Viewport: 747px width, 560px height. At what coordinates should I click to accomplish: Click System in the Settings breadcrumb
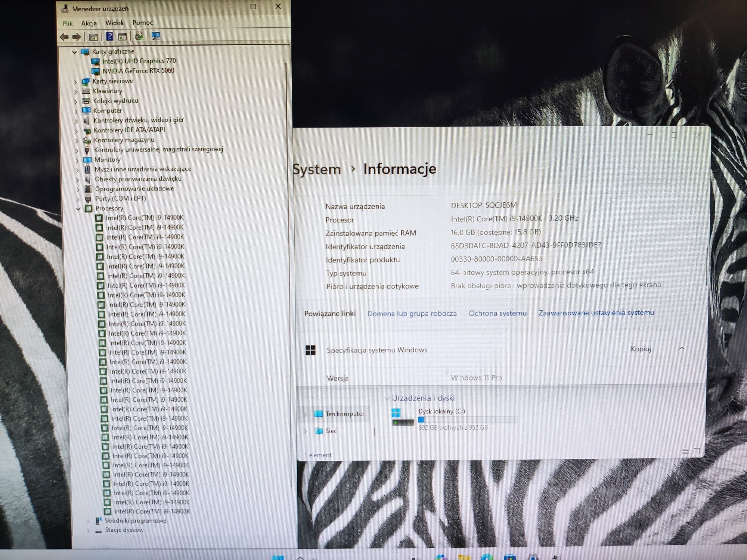(x=317, y=169)
